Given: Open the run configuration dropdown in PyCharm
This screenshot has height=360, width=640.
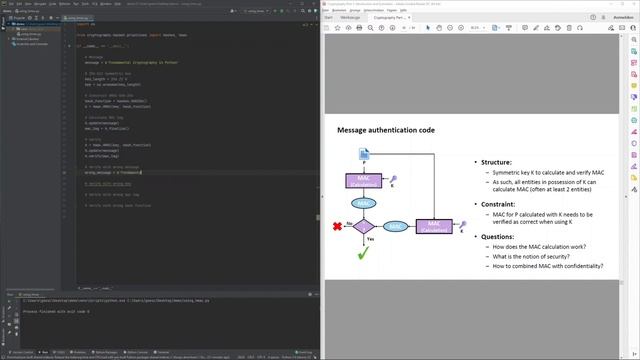Looking at the screenshot, I should pyautogui.click(x=256, y=11).
